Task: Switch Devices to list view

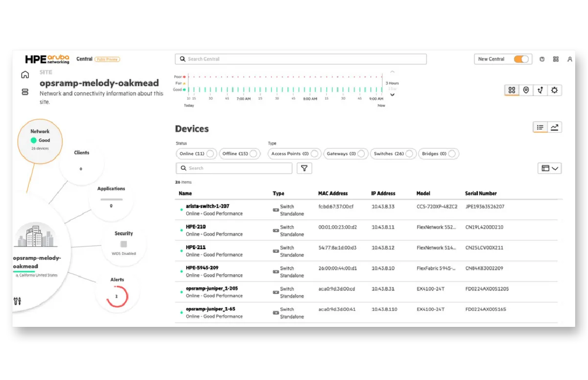Action: pos(540,127)
